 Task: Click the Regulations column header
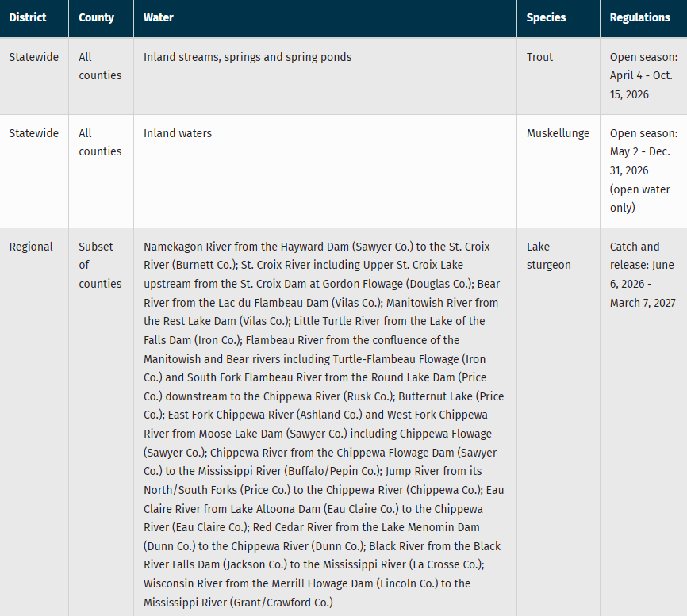click(x=639, y=17)
